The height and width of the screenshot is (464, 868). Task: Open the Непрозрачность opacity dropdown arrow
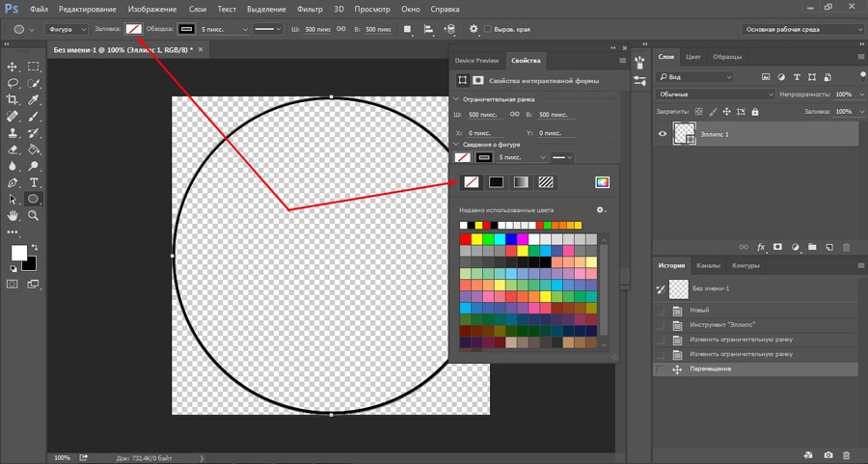coord(862,95)
